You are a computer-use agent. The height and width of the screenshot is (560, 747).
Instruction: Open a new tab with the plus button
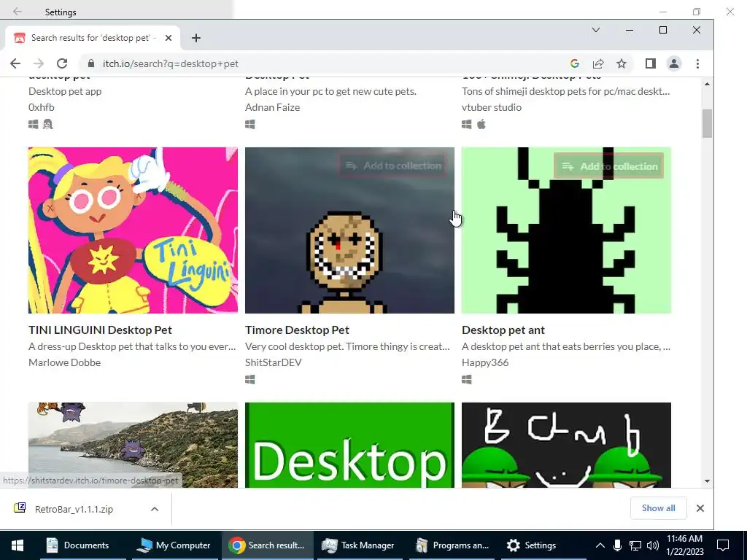click(196, 38)
